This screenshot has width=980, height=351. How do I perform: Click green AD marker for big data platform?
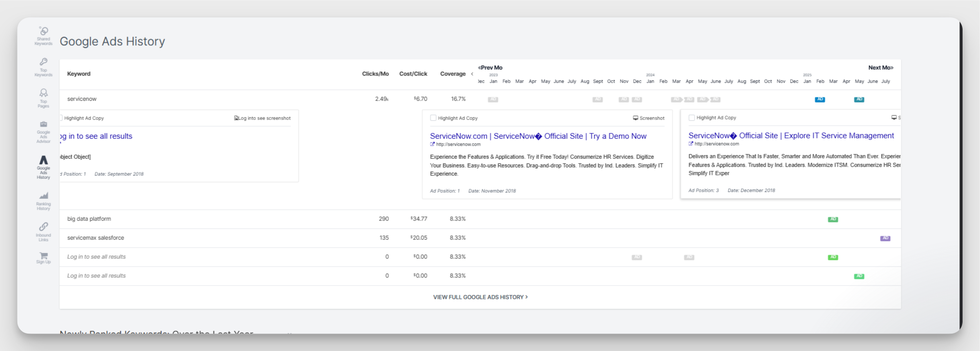point(833,219)
